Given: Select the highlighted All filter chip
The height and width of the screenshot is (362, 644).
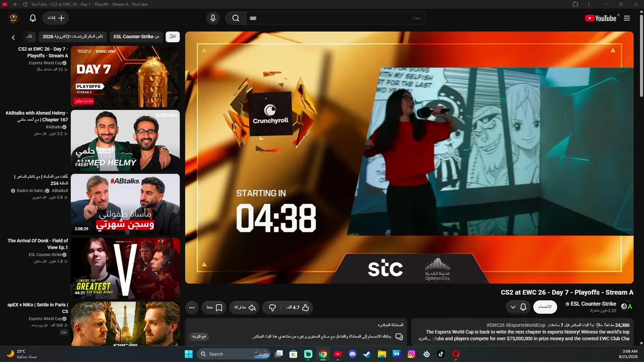Looking at the screenshot, I should coord(173,37).
